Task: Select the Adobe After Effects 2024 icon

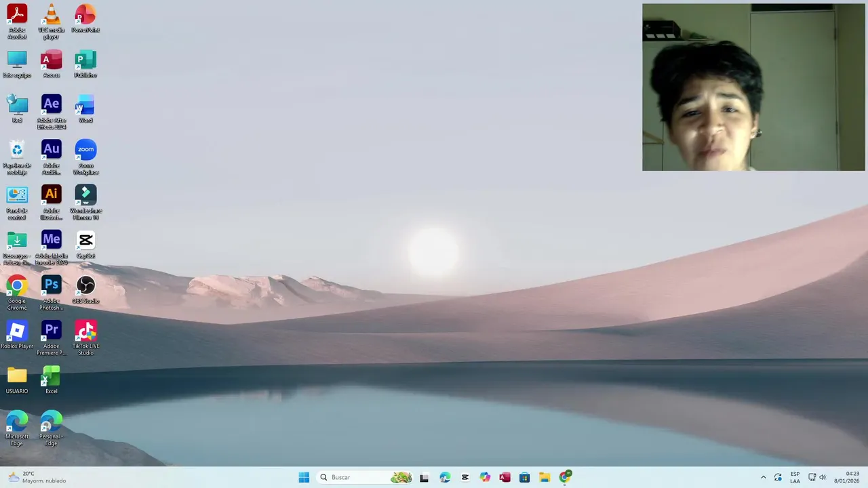Action: pos(52,111)
